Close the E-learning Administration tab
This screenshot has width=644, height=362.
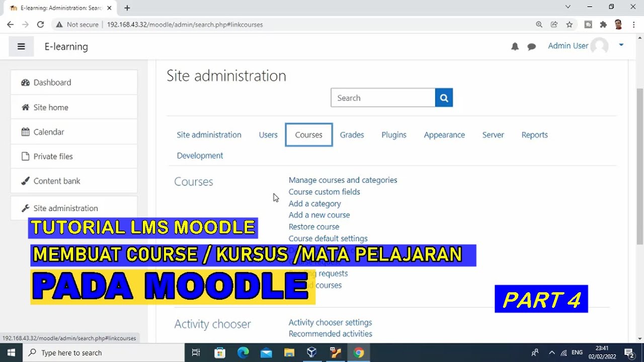[x=109, y=8]
